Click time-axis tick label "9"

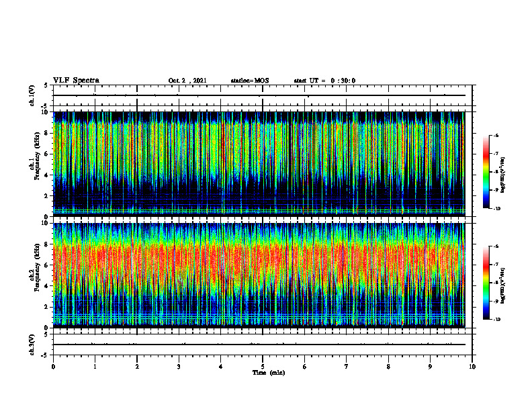(x=430, y=367)
